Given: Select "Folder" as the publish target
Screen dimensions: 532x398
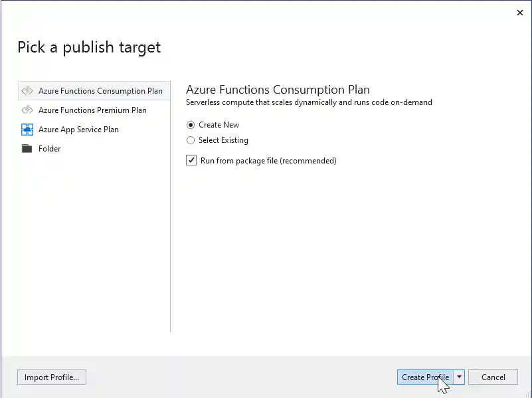Looking at the screenshot, I should 50,148.
